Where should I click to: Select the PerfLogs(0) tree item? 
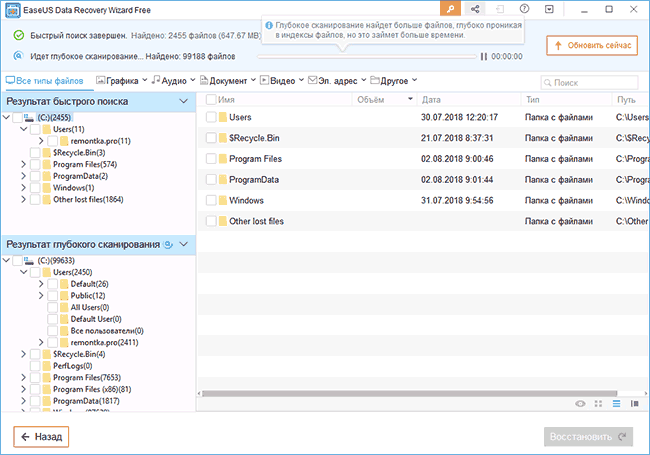coord(73,366)
